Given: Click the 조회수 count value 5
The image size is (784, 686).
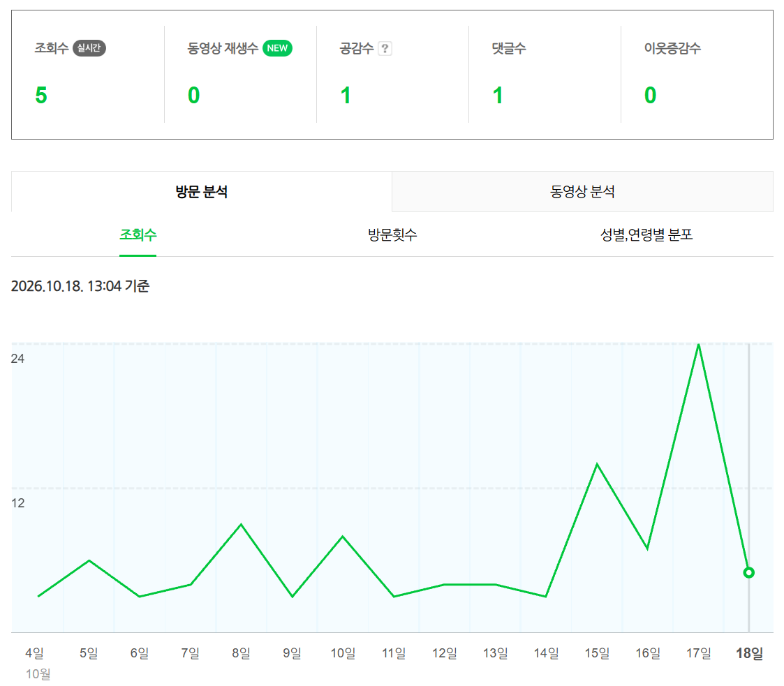Looking at the screenshot, I should (41, 96).
